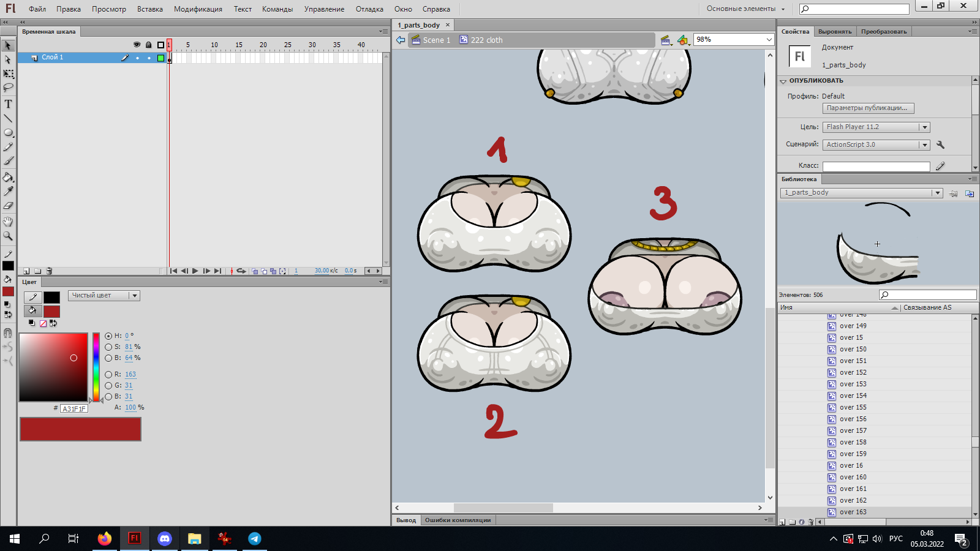Open a new library panel icon

click(x=970, y=193)
